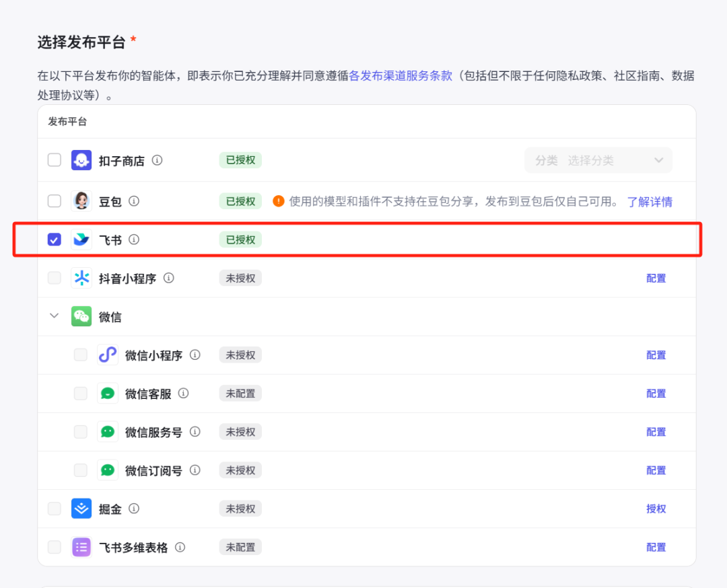
Task: Click the 微信客服 icon
Action: 108,394
